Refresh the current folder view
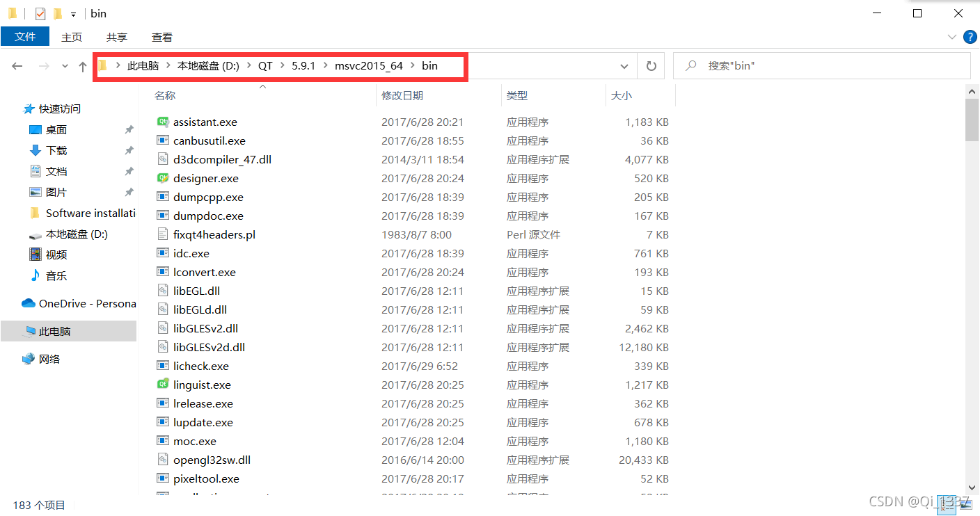 [x=651, y=66]
